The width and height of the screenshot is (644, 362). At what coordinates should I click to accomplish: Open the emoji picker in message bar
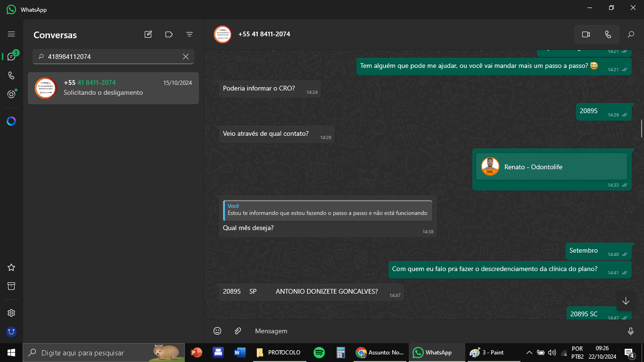(217, 331)
